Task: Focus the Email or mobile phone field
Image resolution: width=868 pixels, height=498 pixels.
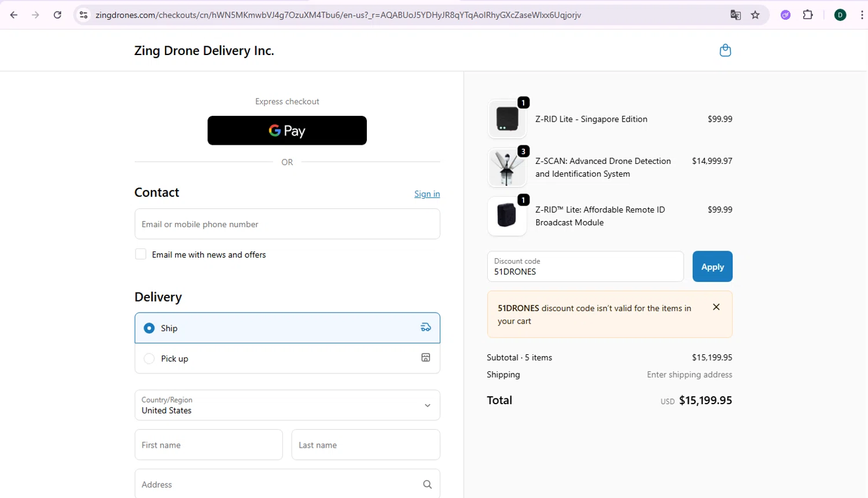Action: coord(287,224)
